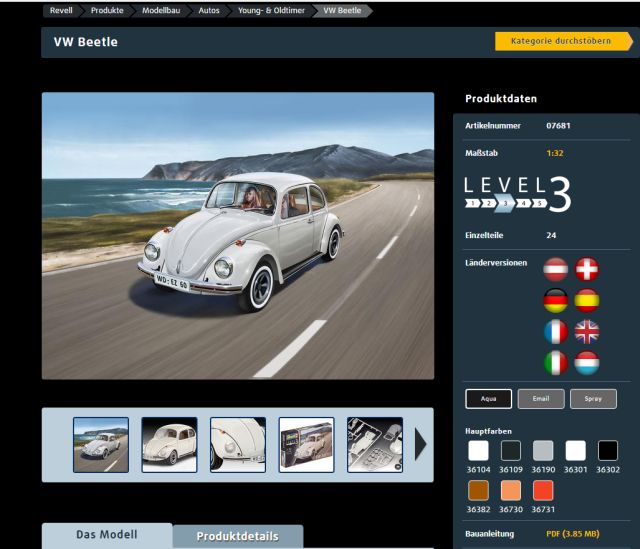Select the German flag country version
Screen dimensions: 640x549
click(555, 300)
